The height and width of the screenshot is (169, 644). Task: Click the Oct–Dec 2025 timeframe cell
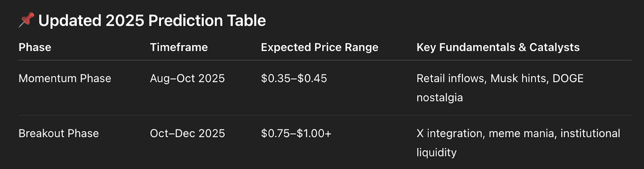[187, 133]
